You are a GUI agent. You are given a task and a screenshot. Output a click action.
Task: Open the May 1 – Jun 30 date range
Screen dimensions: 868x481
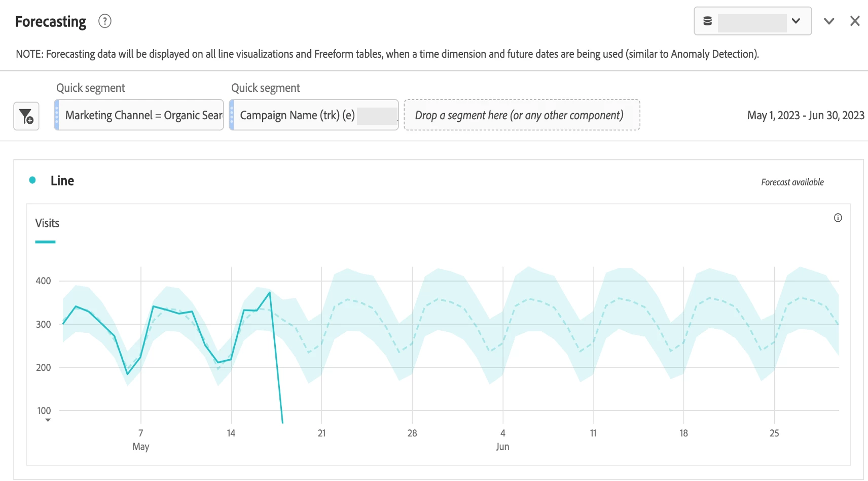pos(806,115)
